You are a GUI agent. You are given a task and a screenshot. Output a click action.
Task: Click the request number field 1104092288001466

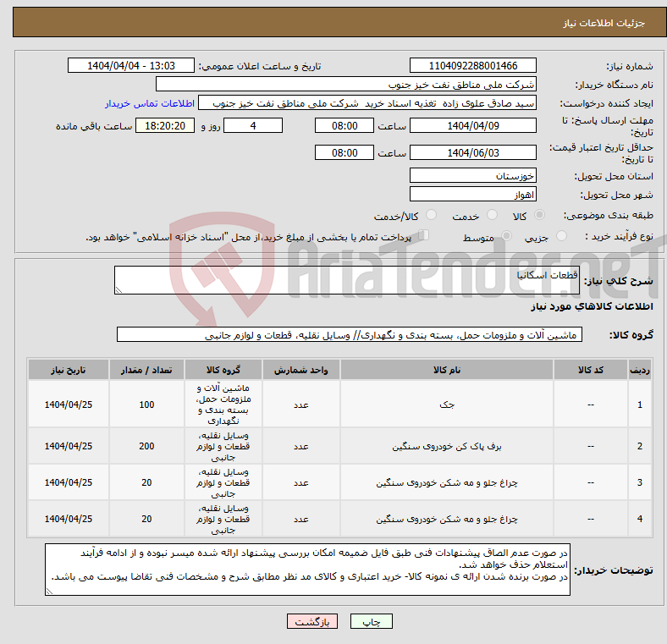472,65
